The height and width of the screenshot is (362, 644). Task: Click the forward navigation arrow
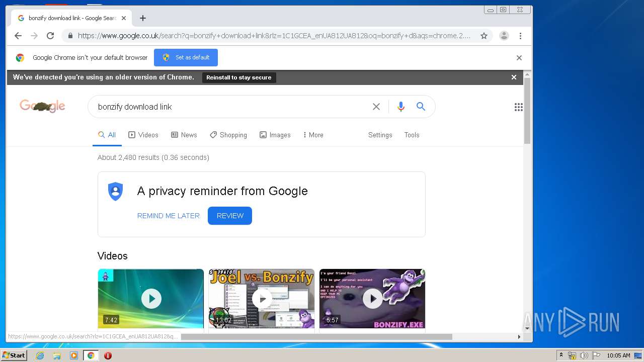coord(34,36)
